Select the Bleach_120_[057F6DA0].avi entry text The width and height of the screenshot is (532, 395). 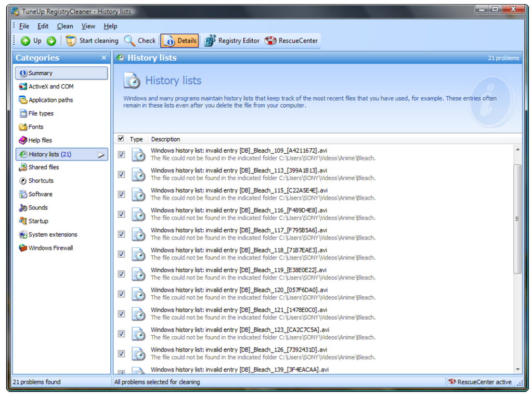pyautogui.click(x=239, y=290)
